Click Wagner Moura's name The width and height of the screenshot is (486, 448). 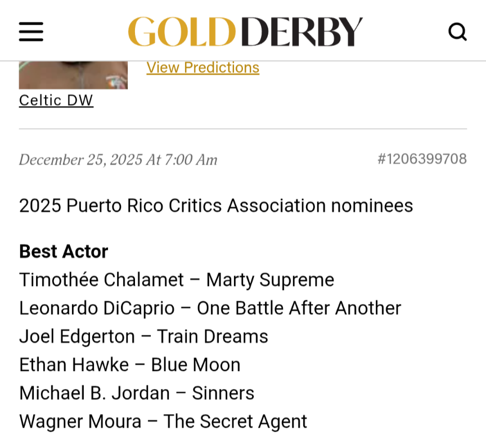click(x=80, y=422)
